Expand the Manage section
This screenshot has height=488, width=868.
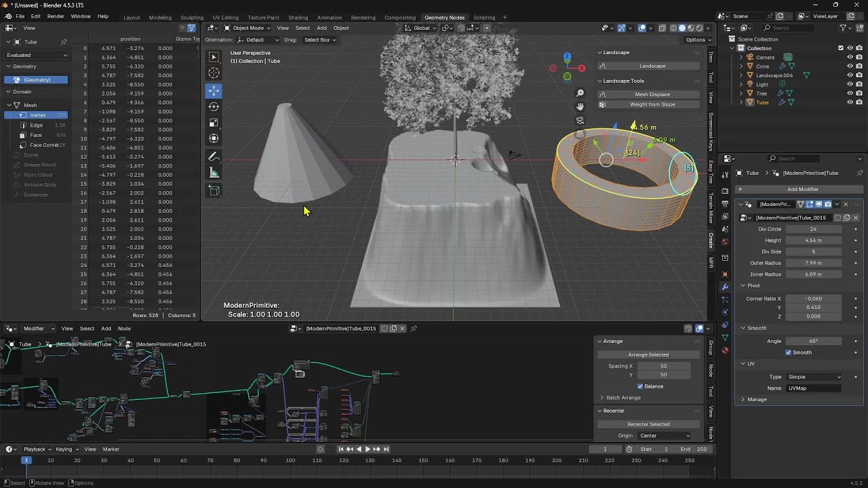pos(757,400)
